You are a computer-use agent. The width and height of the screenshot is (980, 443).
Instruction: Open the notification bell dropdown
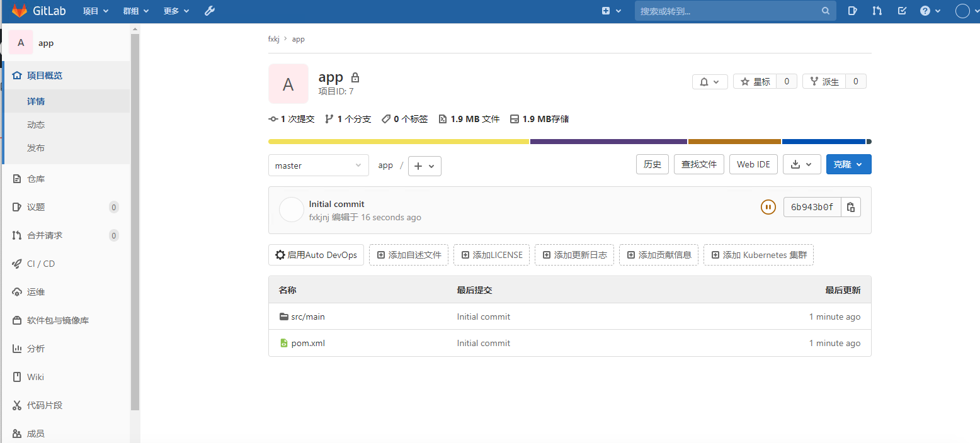710,82
